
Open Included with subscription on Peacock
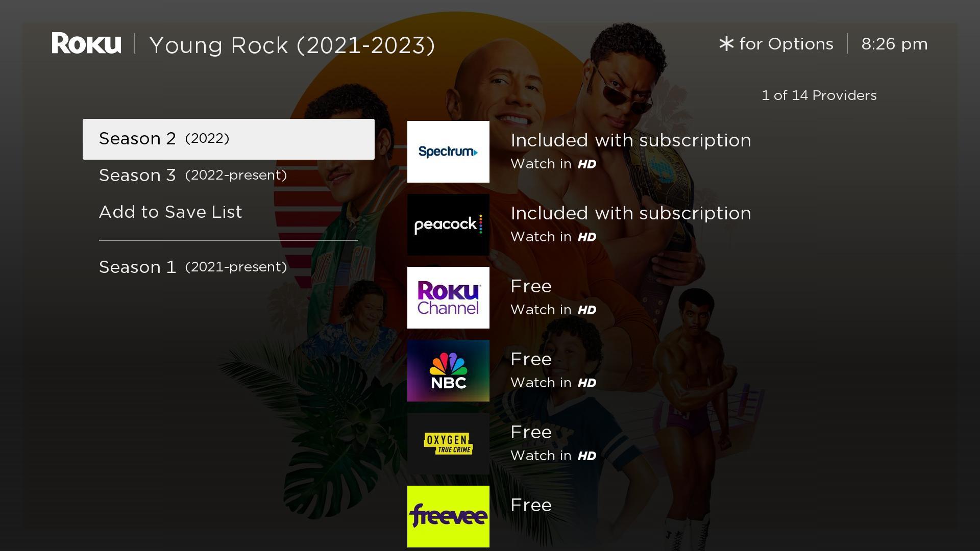coord(631,213)
